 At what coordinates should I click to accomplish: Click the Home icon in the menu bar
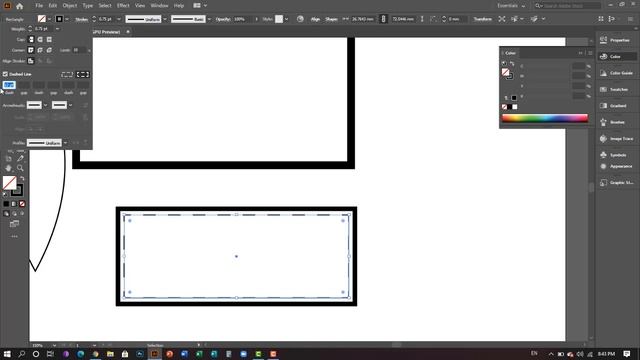pyautogui.click(x=19, y=6)
